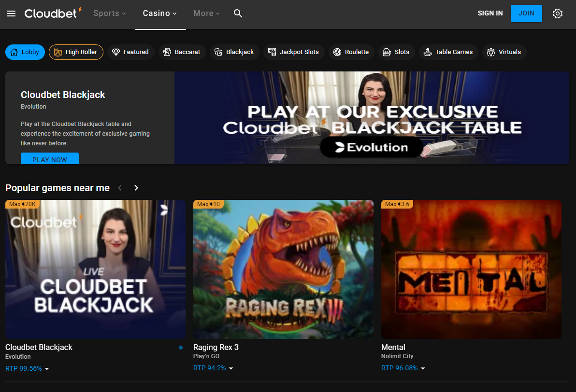Click the 'Cloudbet Blackjack' promo heading
The width and height of the screenshot is (576, 392).
[63, 95]
